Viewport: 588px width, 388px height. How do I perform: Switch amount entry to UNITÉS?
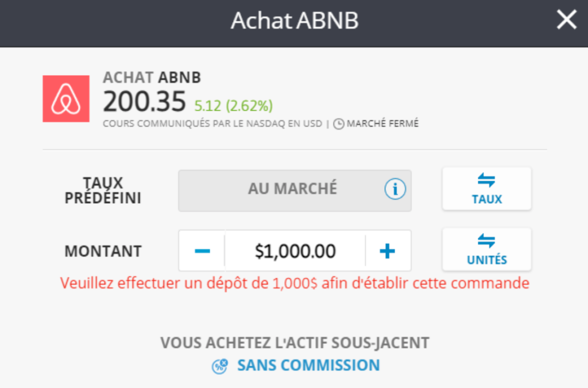pos(487,249)
